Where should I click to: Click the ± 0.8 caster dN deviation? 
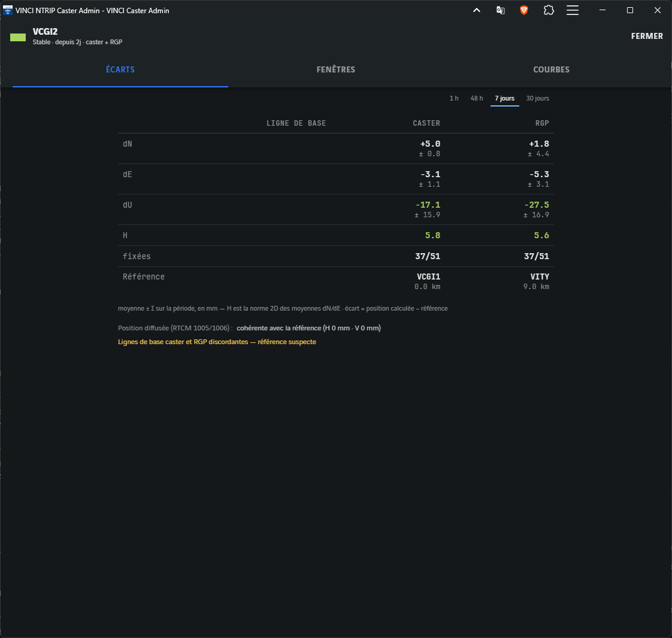tap(429, 154)
